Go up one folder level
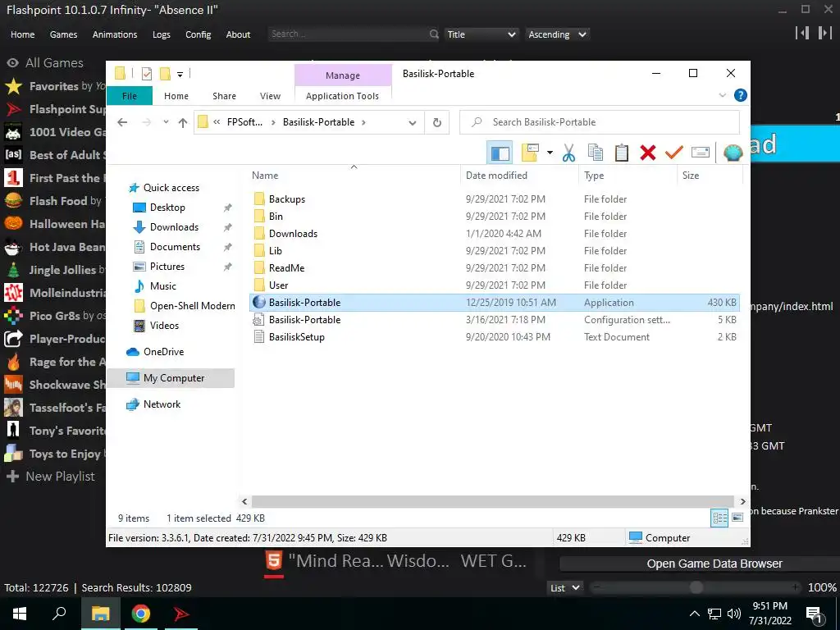 (x=183, y=123)
